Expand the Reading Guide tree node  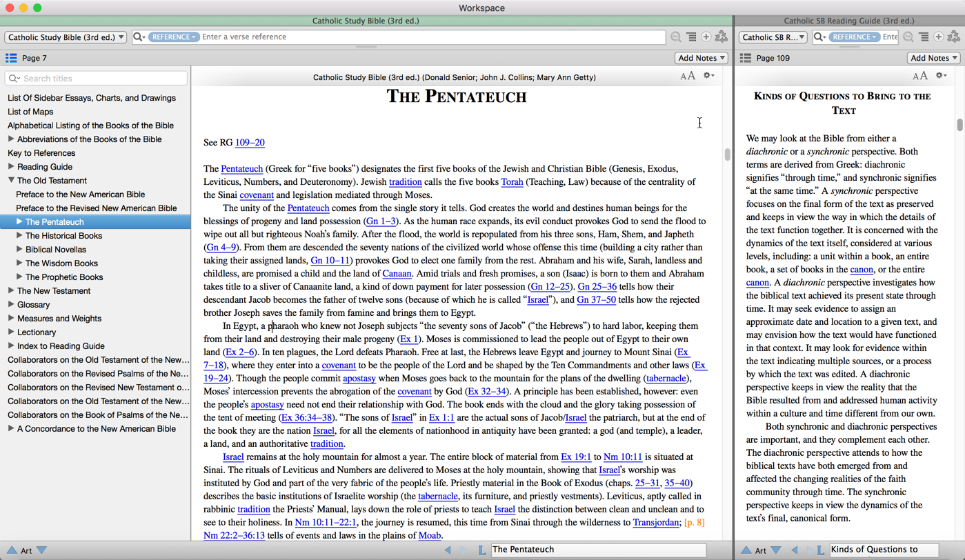11,166
